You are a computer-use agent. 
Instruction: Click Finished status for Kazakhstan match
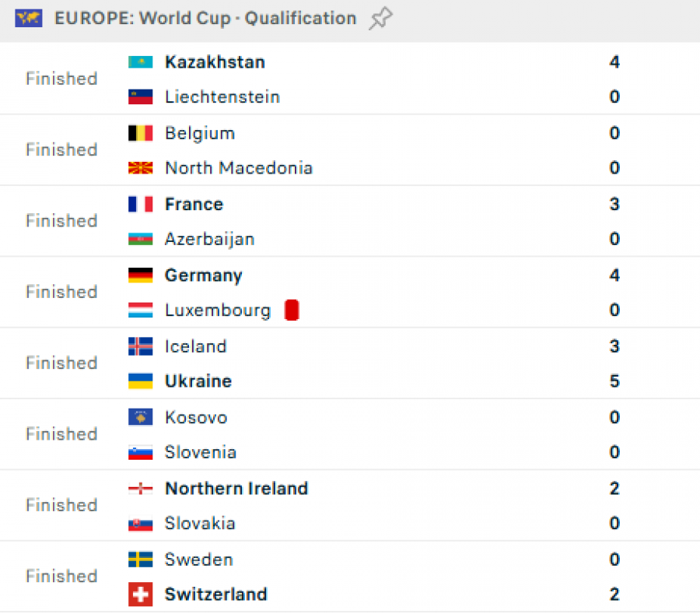point(61,79)
